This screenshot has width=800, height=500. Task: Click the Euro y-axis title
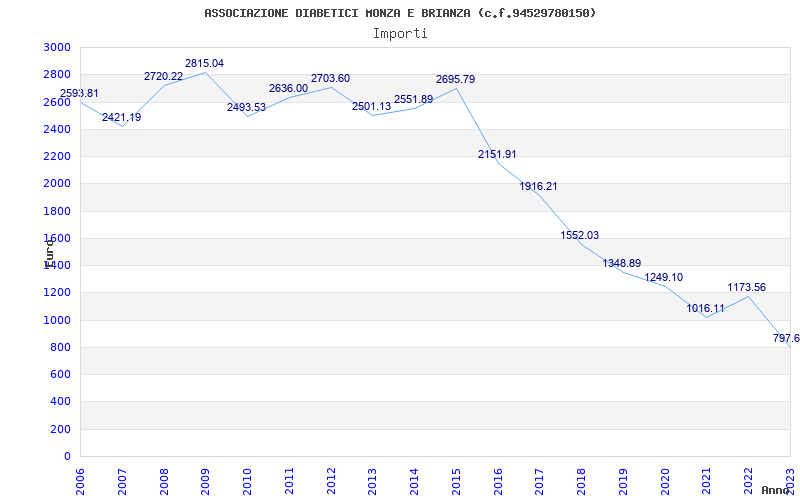tap(49, 253)
